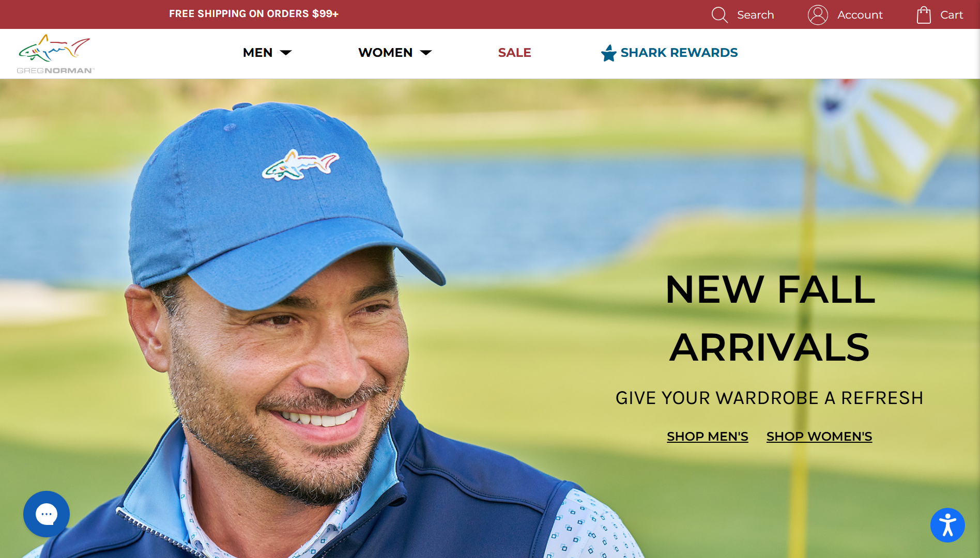This screenshot has width=980, height=558.
Task: Open the accessibility options icon
Action: pos(947,525)
